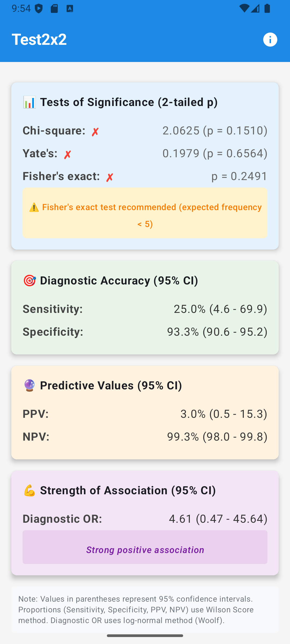
Task: Click the battery icon in the status bar
Action: pyautogui.click(x=267, y=9)
